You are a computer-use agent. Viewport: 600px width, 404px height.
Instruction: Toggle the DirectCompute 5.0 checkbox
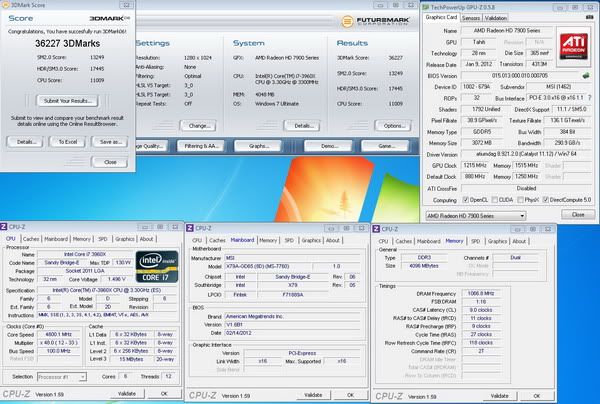click(x=546, y=200)
